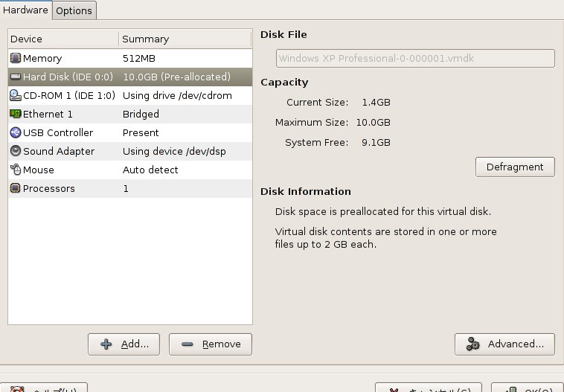Click the Hard Disk drive icon
Viewport: 564px width, 392px height.
click(16, 77)
